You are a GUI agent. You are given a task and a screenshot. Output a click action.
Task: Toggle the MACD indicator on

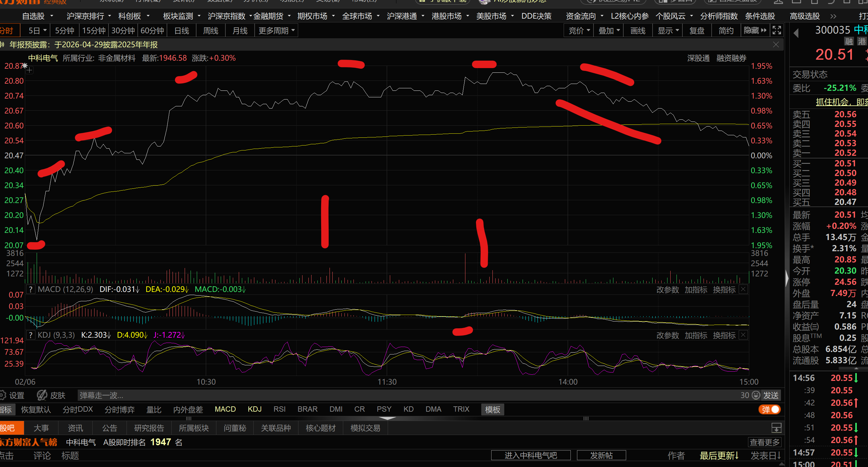[225, 409]
